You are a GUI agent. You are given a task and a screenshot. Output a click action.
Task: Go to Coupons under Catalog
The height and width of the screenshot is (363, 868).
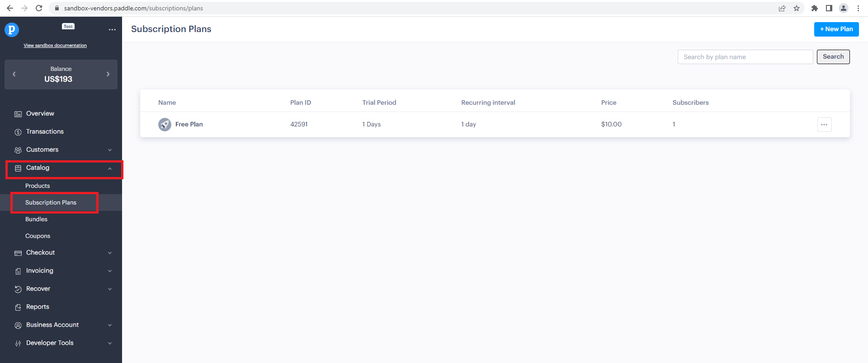pyautogui.click(x=38, y=236)
